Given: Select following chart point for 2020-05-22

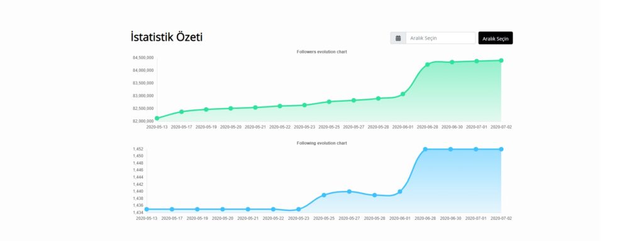Looking at the screenshot, I should [273, 209].
